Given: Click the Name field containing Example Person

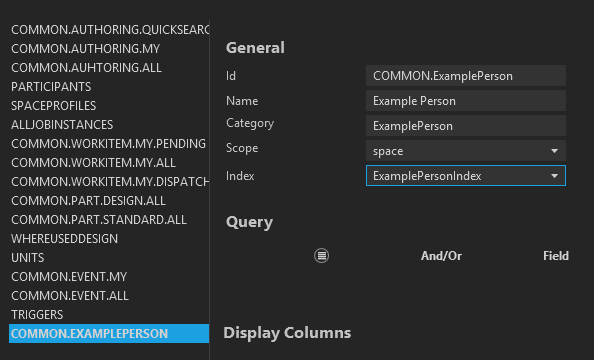Looking at the screenshot, I should click(466, 101).
